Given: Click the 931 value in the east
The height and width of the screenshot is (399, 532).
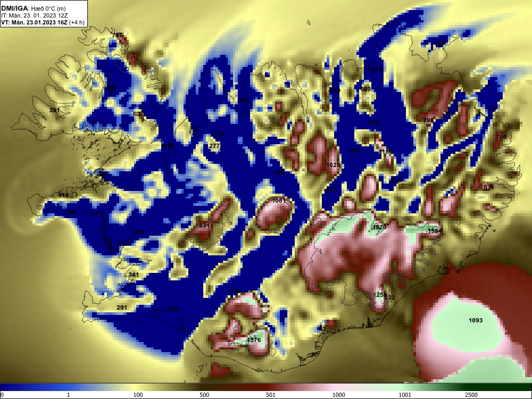Looking at the screenshot, I should coord(488,187).
